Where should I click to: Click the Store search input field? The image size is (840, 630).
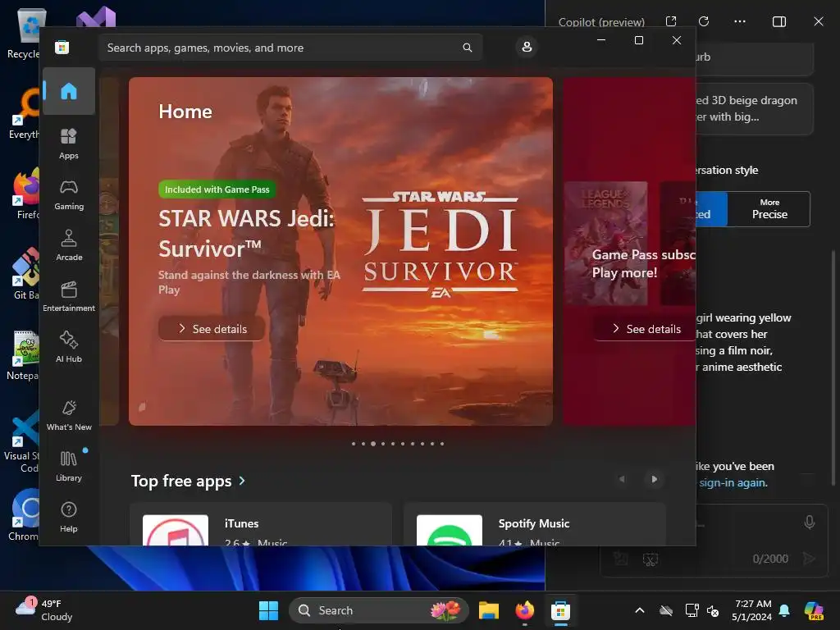point(290,48)
